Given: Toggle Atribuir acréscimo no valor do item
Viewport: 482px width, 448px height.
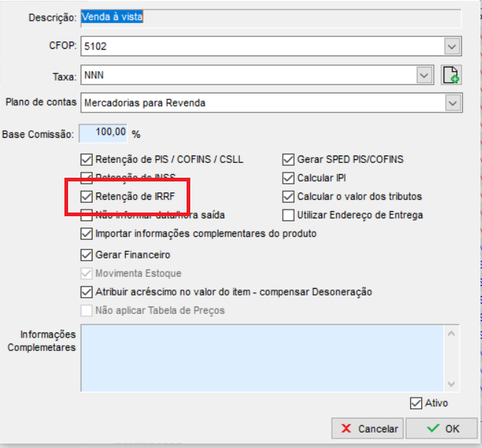Looking at the screenshot, I should point(86,292).
